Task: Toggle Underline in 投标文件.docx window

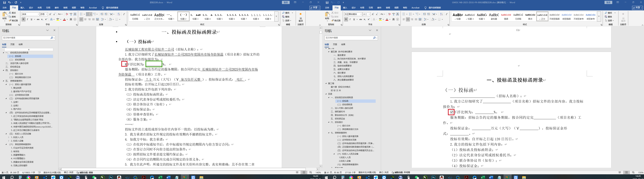Action: pyautogui.click(x=31, y=19)
